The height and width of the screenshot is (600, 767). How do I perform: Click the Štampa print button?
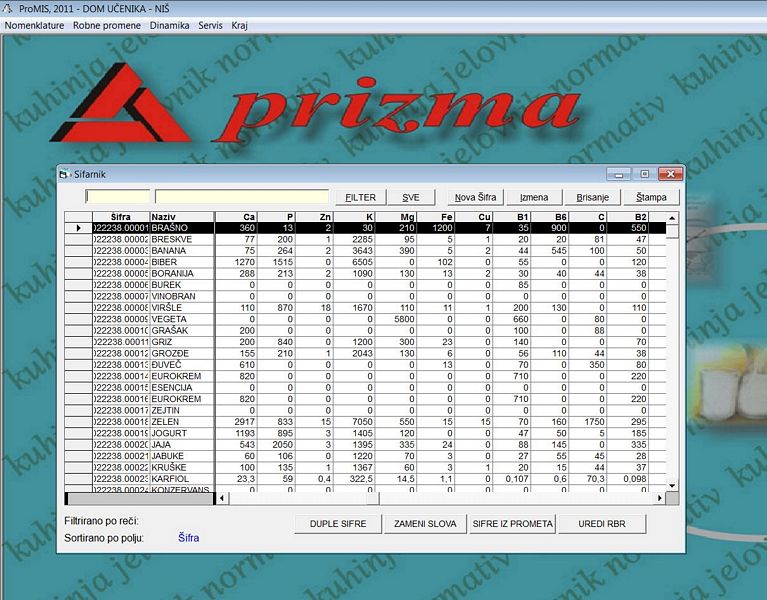(x=651, y=197)
